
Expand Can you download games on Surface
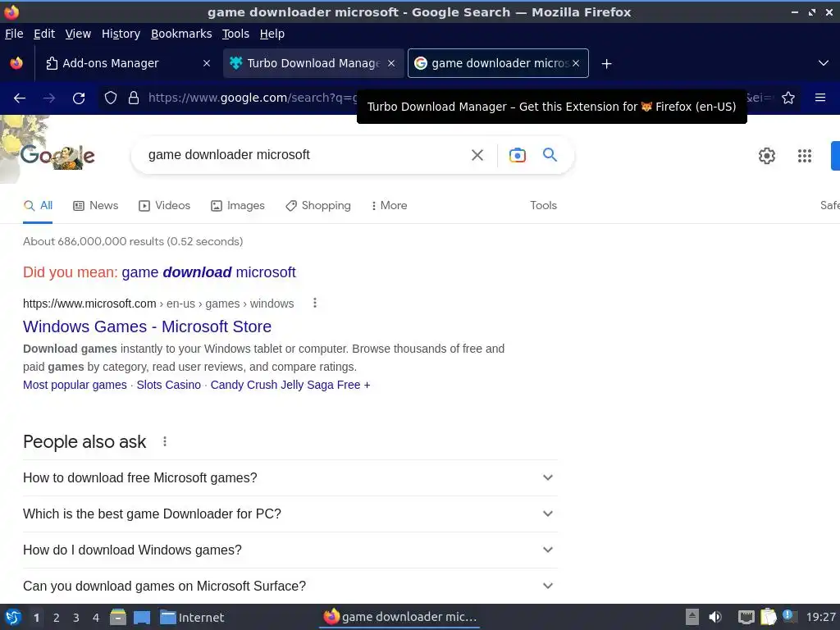(x=290, y=586)
